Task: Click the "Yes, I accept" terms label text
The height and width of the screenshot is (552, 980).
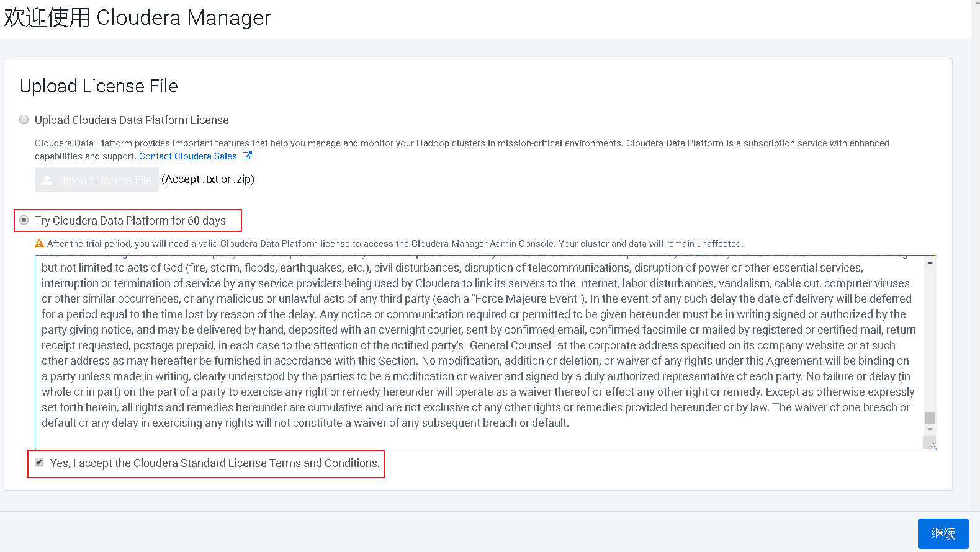Action: 215,463
